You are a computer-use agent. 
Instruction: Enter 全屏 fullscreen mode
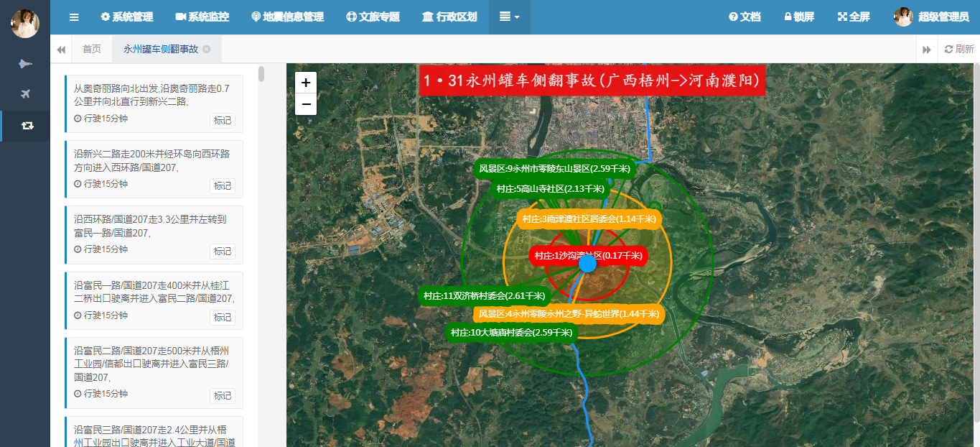(x=854, y=17)
